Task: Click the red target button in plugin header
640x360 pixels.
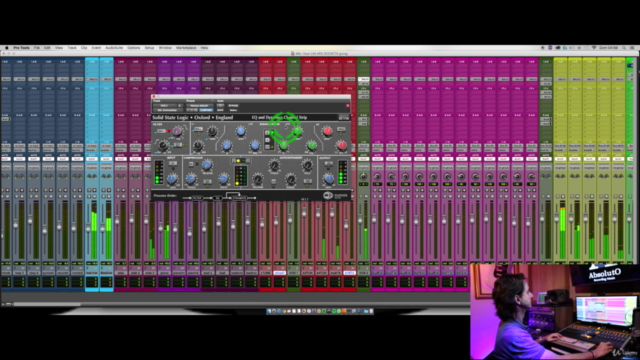Action: click(348, 105)
